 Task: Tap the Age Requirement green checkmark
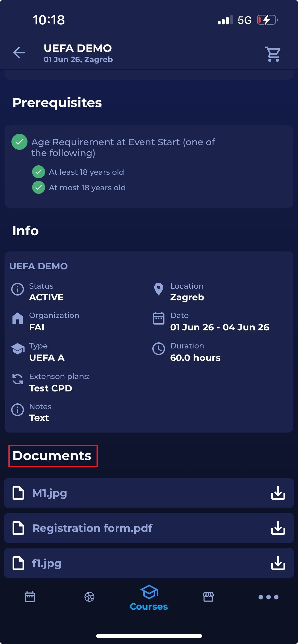pyautogui.click(x=20, y=142)
